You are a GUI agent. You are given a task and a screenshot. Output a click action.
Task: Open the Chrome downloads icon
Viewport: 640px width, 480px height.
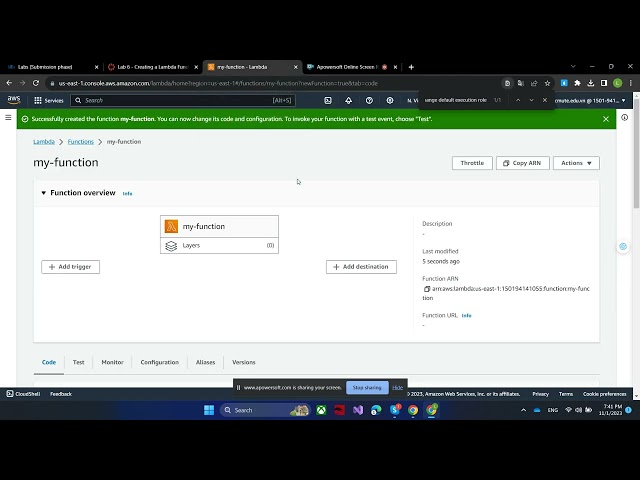(x=591, y=83)
